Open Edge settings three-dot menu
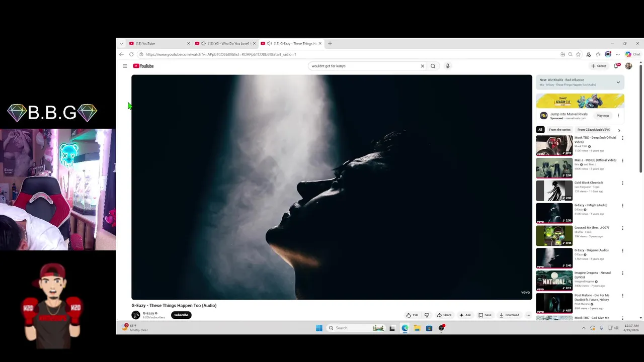The width and height of the screenshot is (644, 362). coord(618,54)
